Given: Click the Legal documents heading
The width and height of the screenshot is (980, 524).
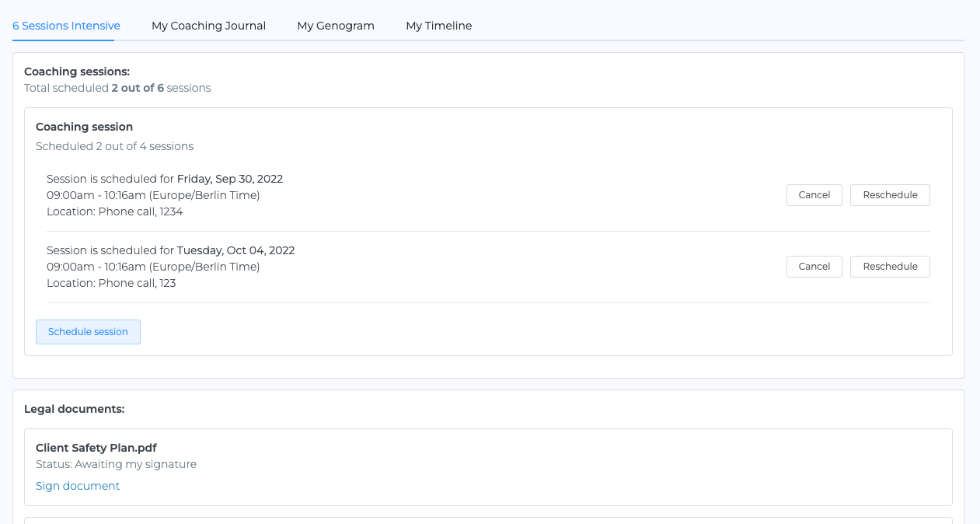Looking at the screenshot, I should [x=74, y=409].
